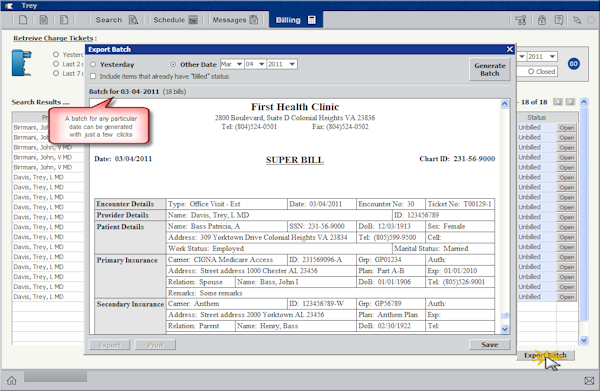Open the network structure icon in top toolbar
The width and height of the screenshot is (600, 391).
tap(520, 20)
